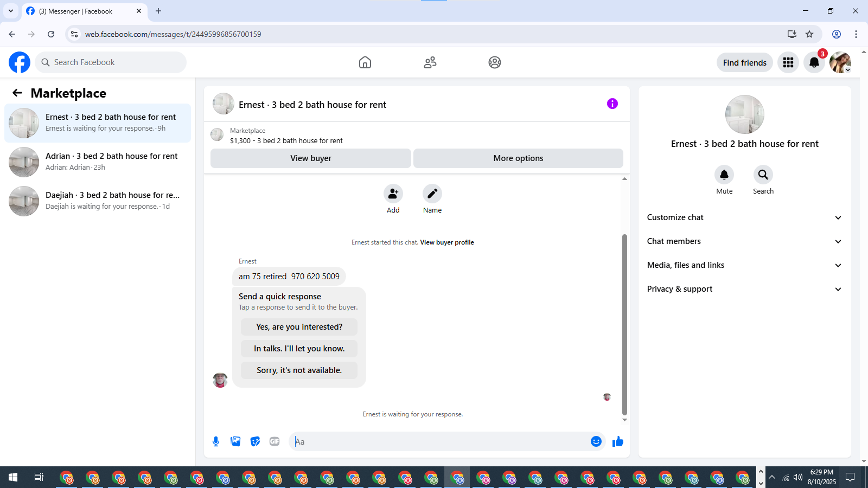Click the 'am 75 retired 970 620 5009' message
This screenshot has width=868, height=488.
289,277
